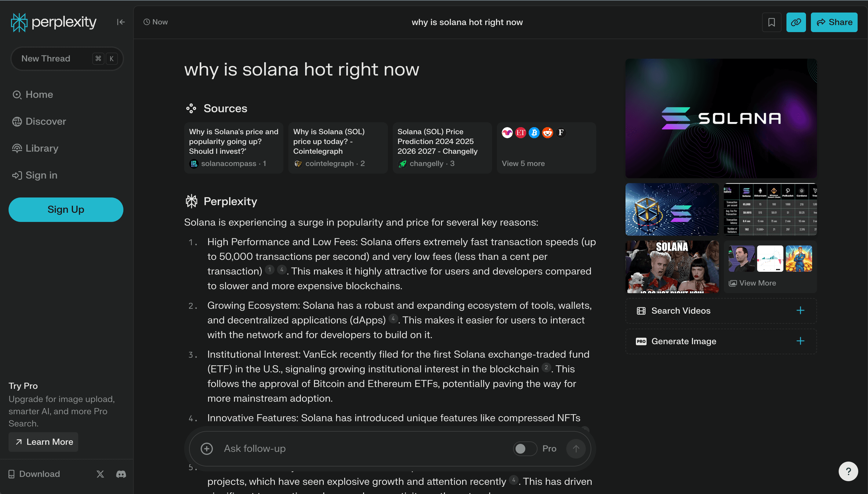Click citation 4 near 'attention recently'

click(x=513, y=480)
